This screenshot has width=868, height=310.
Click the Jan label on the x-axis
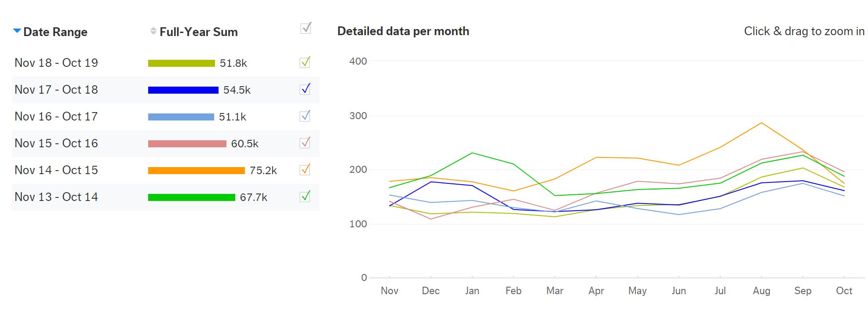472,291
